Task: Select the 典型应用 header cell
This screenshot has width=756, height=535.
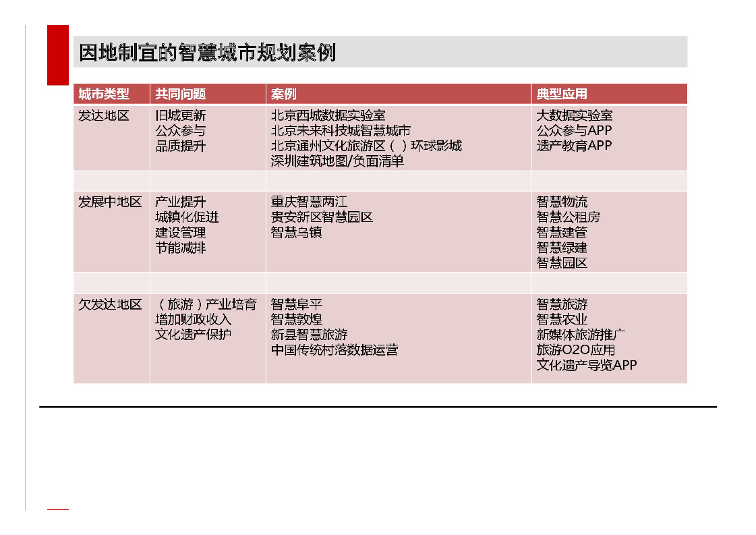Action: click(561, 94)
